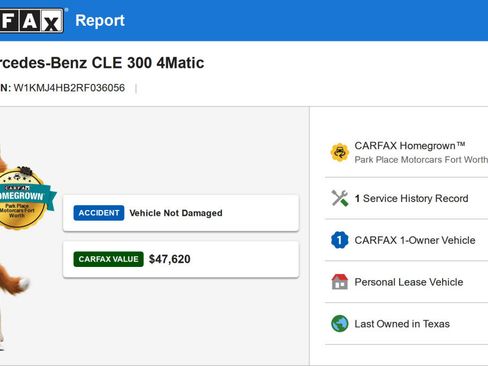Viewport: 488px width, 366px height.
Task: Open the CARFAX Homegrown label
Action: (x=410, y=146)
